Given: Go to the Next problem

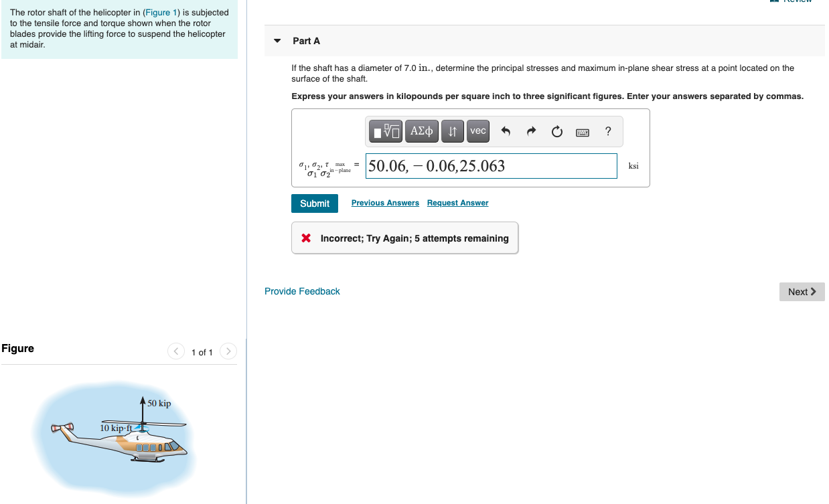Looking at the screenshot, I should tap(802, 292).
